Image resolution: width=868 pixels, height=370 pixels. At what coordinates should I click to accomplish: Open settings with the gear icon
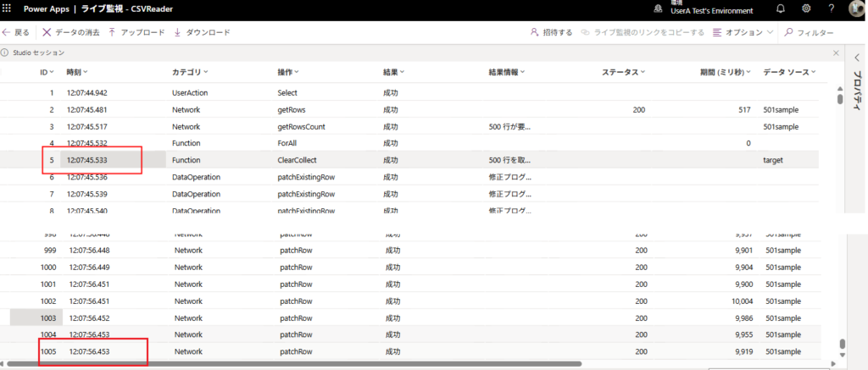click(806, 8)
